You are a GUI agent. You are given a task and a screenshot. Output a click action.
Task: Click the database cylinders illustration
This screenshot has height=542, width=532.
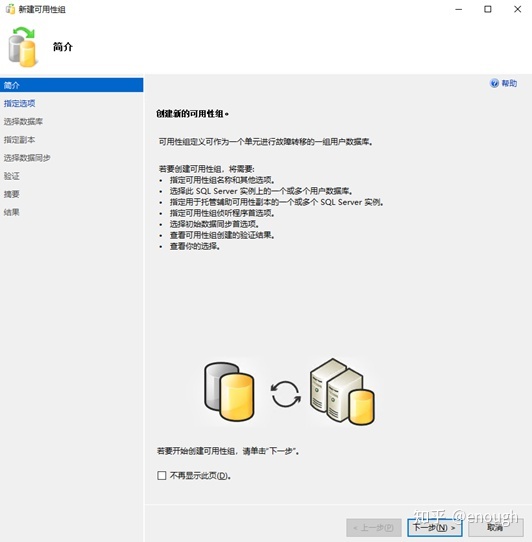coord(229,392)
